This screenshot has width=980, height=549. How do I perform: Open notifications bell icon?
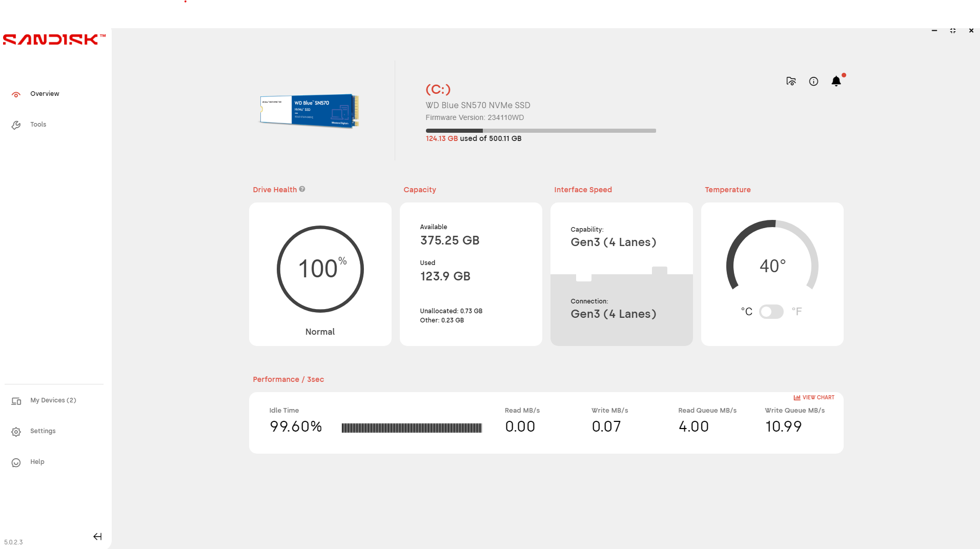tap(836, 81)
